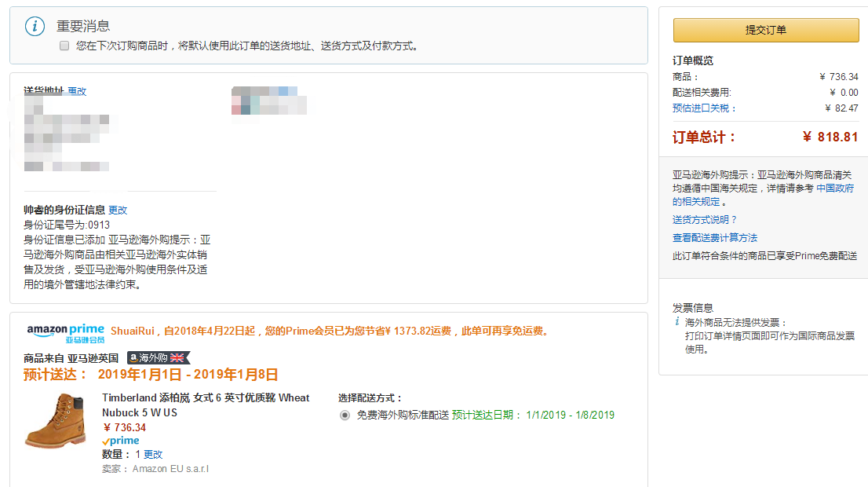This screenshot has height=487, width=868.
Task: Open the 预估进口关税 link
Action: [704, 108]
